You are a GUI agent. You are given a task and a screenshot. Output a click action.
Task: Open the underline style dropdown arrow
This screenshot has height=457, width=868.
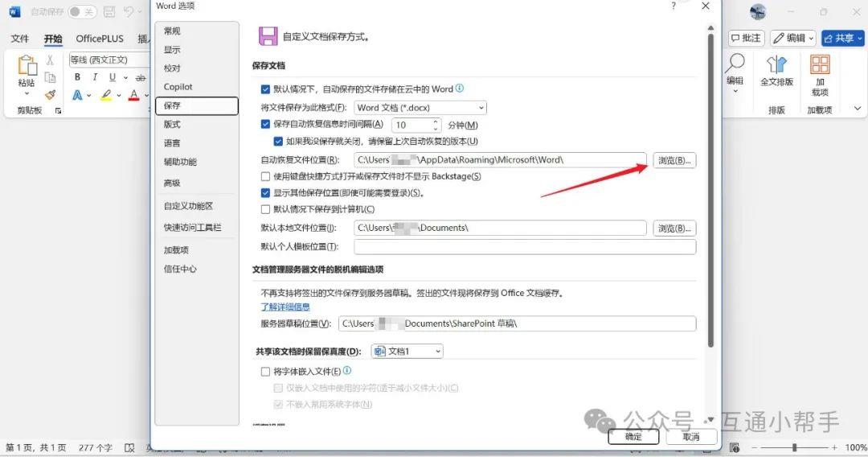pyautogui.click(x=125, y=77)
